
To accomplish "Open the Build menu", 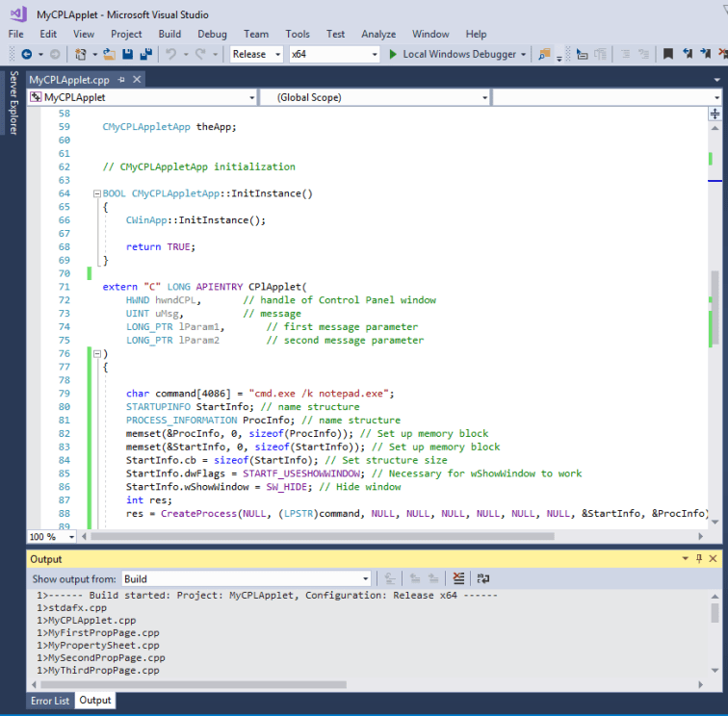I will coord(169,34).
